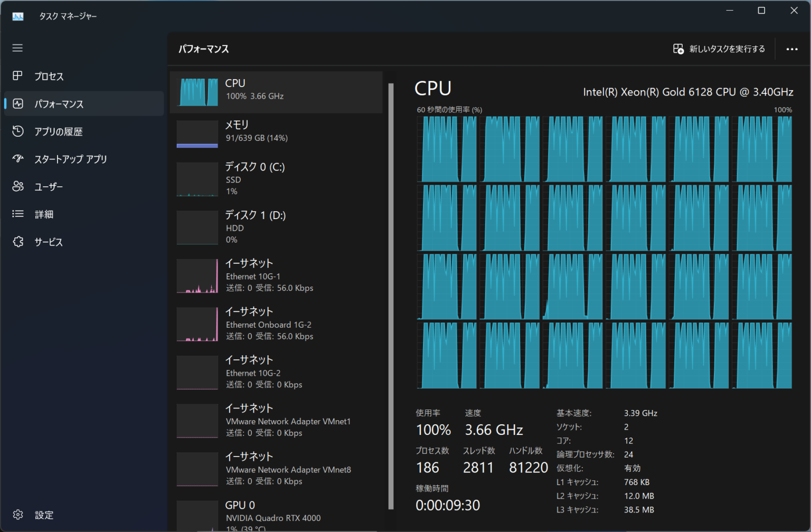Viewport: 811px width, 532px height.
Task: Toggle the hamburger navigation menu
Action: point(17,48)
